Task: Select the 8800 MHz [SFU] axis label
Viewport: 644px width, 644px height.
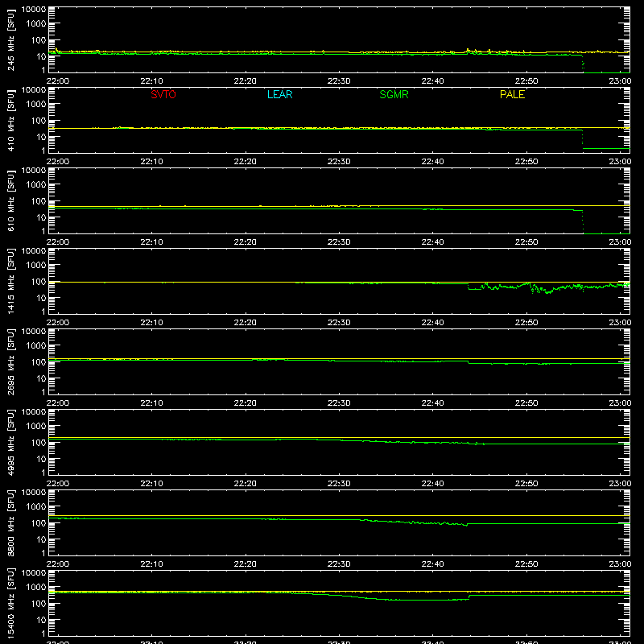Action: 10,522
